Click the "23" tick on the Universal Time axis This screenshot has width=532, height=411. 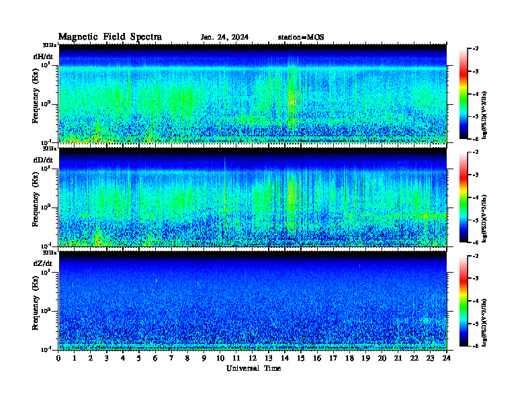(x=430, y=358)
